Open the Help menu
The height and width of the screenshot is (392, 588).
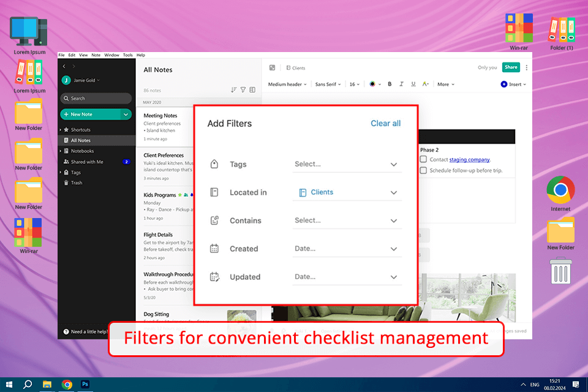click(x=141, y=55)
